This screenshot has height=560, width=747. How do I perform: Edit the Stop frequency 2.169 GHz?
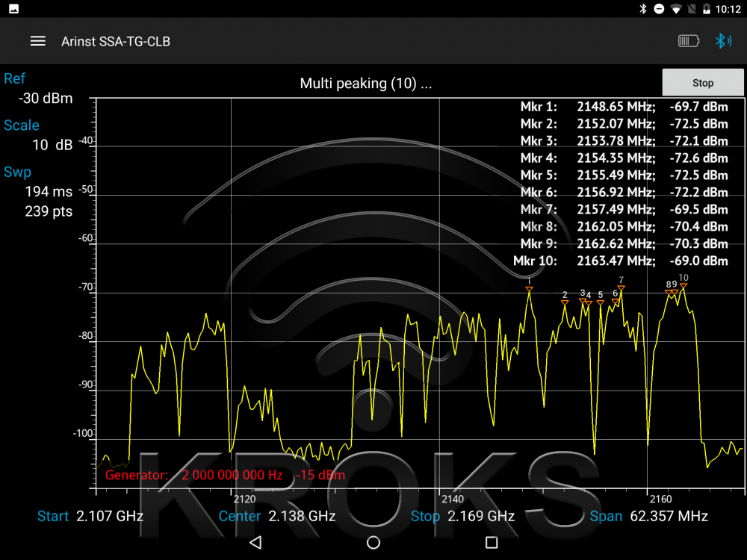480,516
